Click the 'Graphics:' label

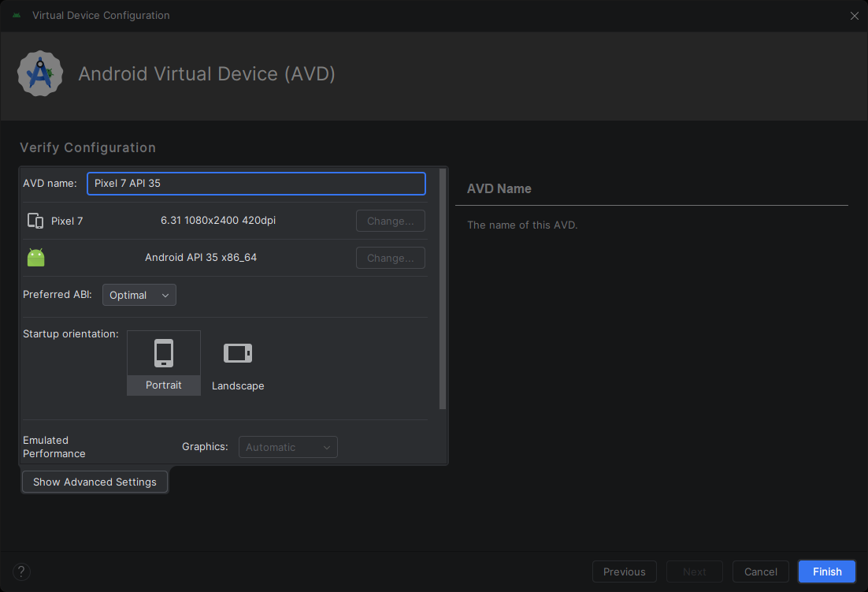point(205,446)
